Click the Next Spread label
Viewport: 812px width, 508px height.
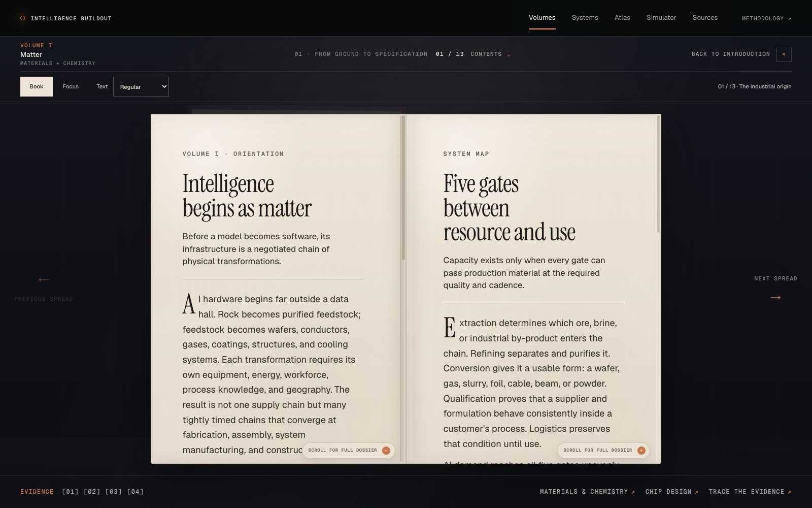coord(775,279)
